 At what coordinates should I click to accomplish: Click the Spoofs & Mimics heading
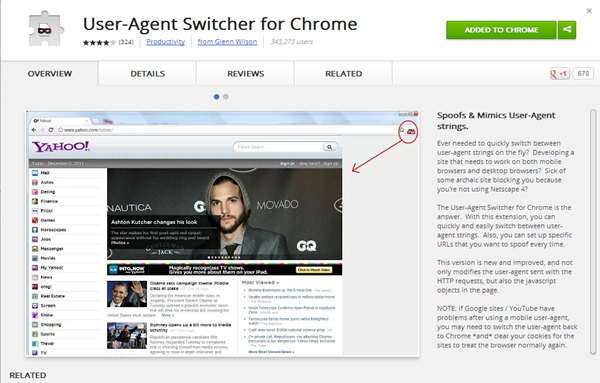click(496, 121)
